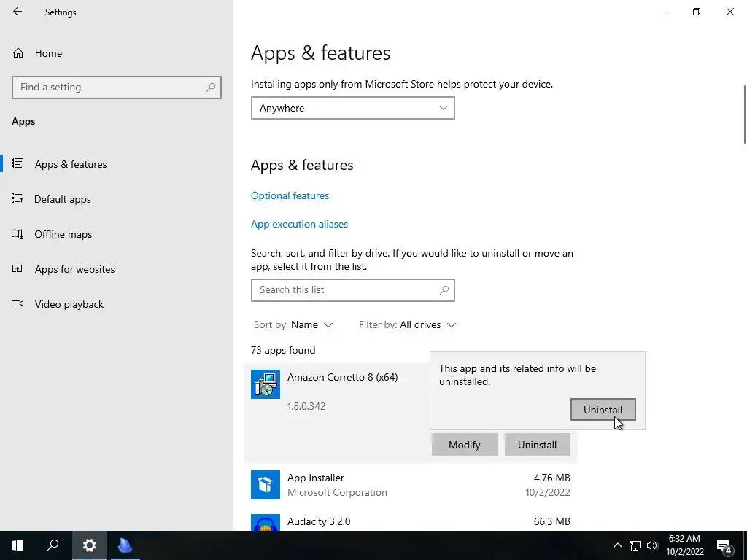This screenshot has width=747, height=560.
Task: Click the Video playback camera icon
Action: (x=18, y=303)
